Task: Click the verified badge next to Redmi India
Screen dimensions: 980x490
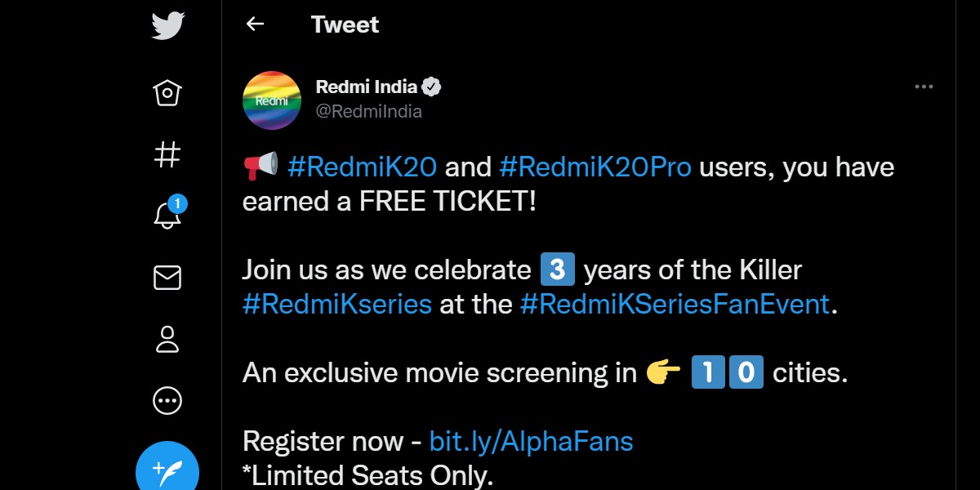Action: point(431,86)
